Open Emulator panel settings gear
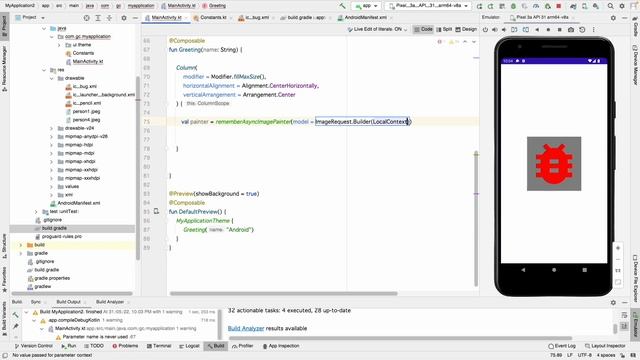This screenshot has height=360, width=640. click(613, 18)
